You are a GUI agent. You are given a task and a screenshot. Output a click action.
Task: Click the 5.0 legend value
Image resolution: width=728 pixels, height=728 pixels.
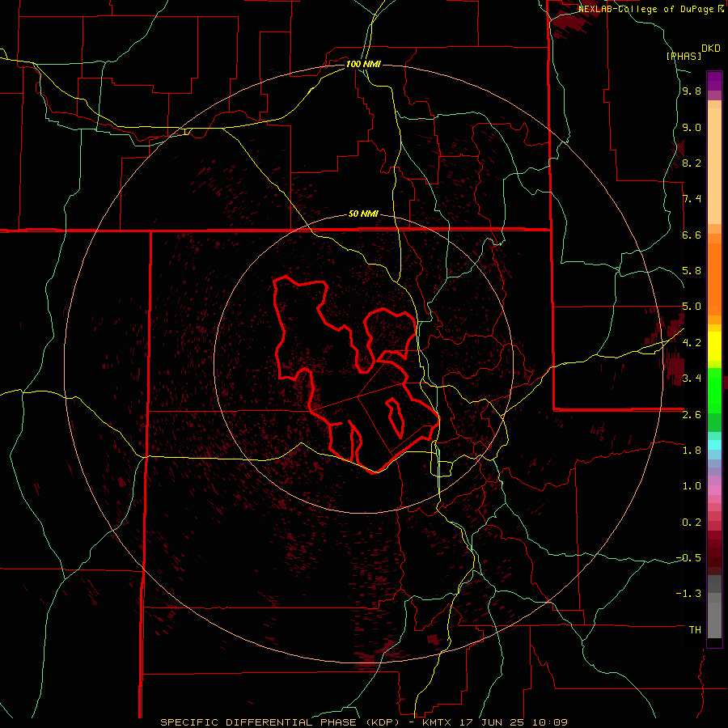coord(692,307)
